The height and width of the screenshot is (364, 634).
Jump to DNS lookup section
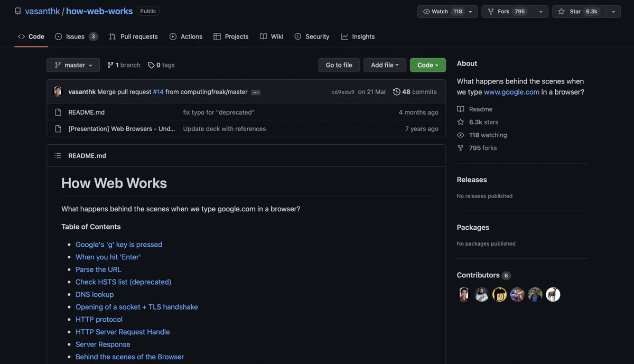point(95,294)
